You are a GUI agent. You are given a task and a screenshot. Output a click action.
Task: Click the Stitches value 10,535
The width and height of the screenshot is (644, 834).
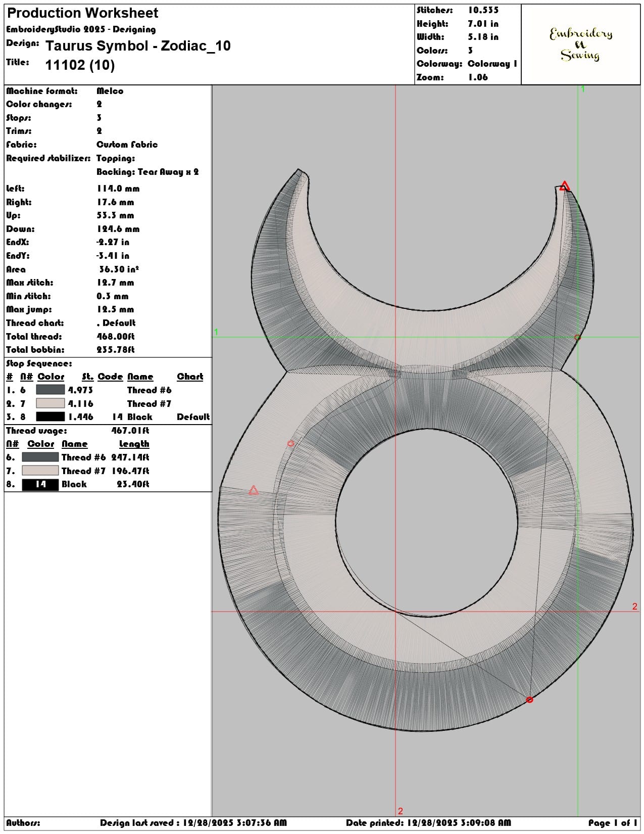pos(483,10)
